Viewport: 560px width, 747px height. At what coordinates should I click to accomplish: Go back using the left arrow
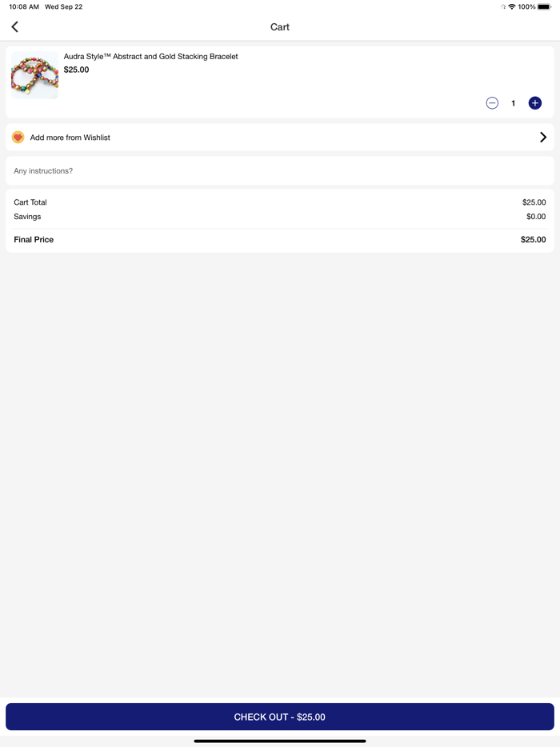tap(15, 27)
